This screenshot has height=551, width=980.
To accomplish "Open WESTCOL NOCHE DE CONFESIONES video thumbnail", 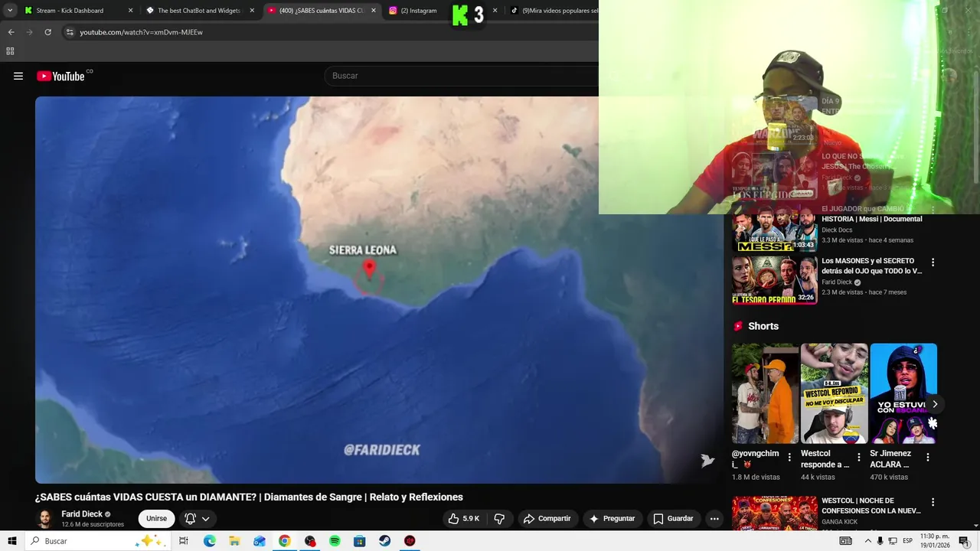I will pyautogui.click(x=774, y=514).
